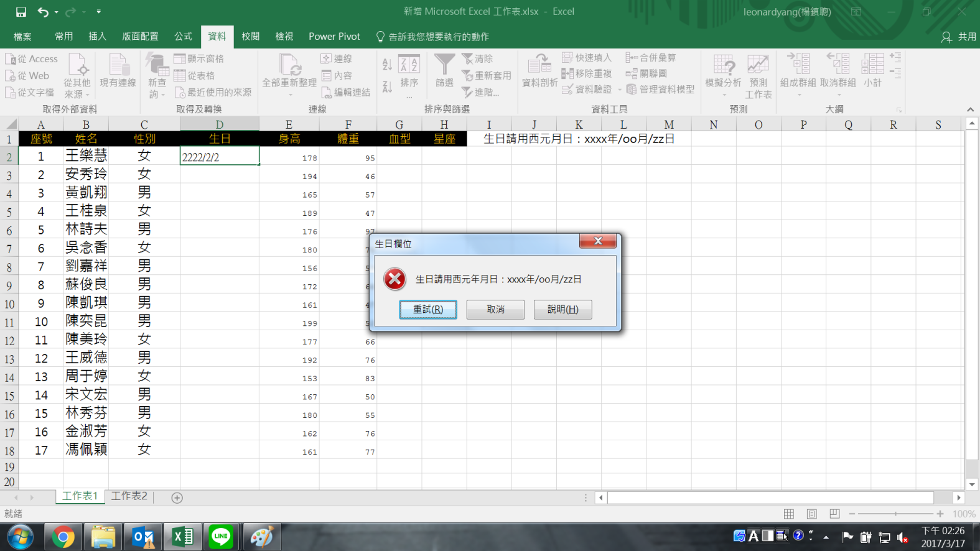Click the sort A to Z ascending icon
Viewport: 980px width, 551px height.
pos(387,63)
